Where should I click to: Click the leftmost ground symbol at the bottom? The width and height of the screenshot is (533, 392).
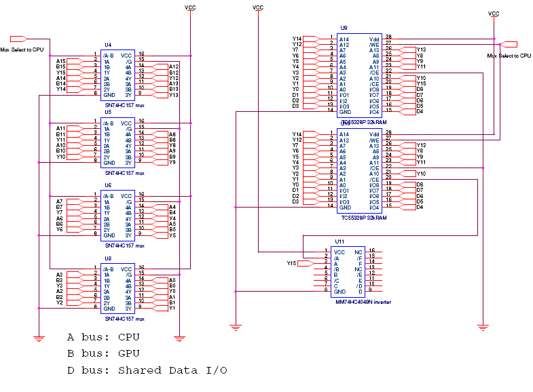pos(36,336)
